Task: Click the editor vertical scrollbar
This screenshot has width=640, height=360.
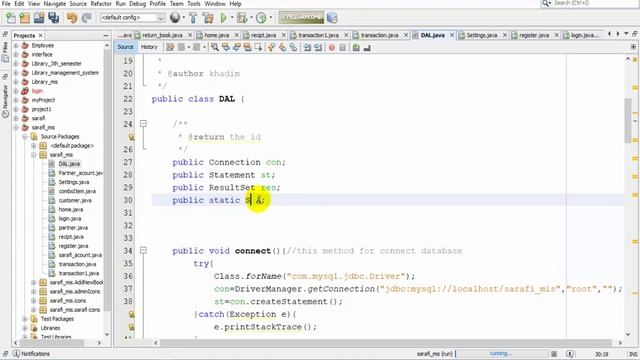Action: point(628,120)
